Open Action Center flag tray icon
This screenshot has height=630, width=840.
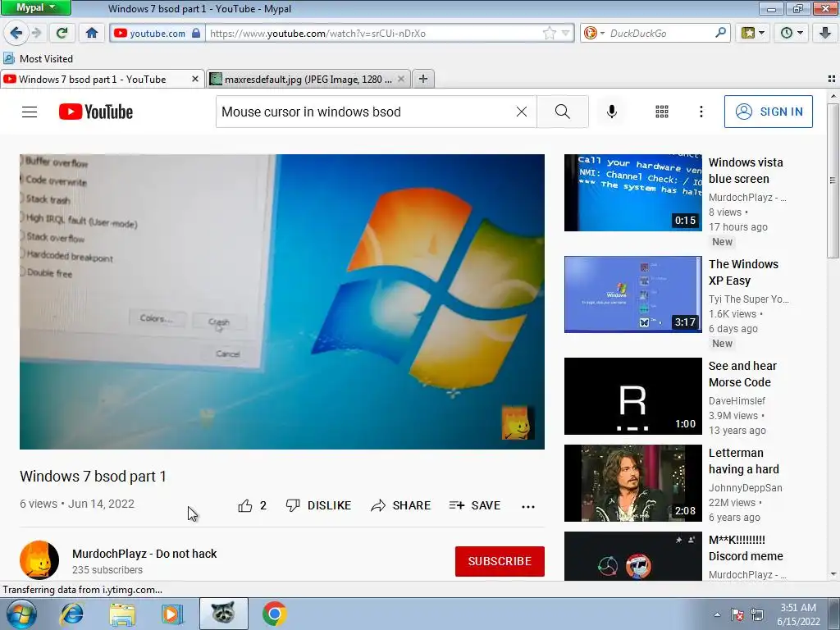[x=737, y=614]
